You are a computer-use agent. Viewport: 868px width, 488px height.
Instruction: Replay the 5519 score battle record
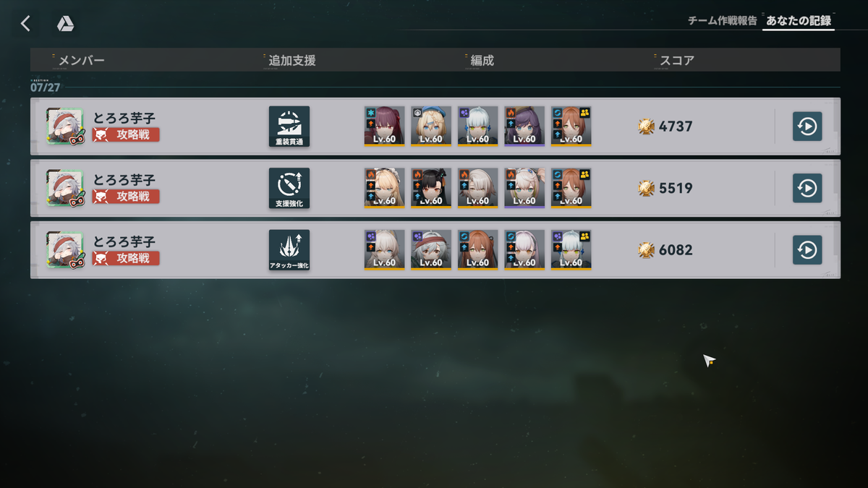pos(807,189)
